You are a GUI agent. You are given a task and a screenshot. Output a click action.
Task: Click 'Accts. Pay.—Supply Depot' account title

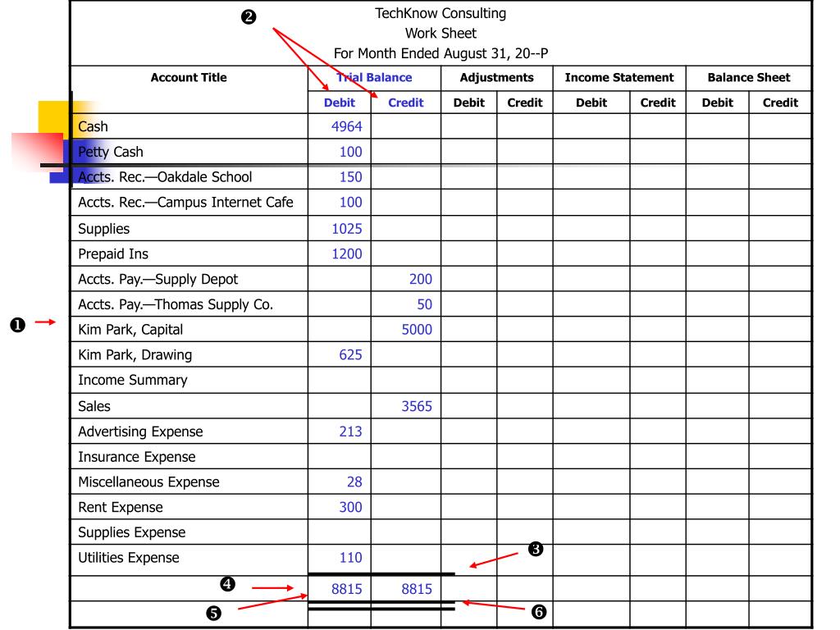[x=158, y=279]
